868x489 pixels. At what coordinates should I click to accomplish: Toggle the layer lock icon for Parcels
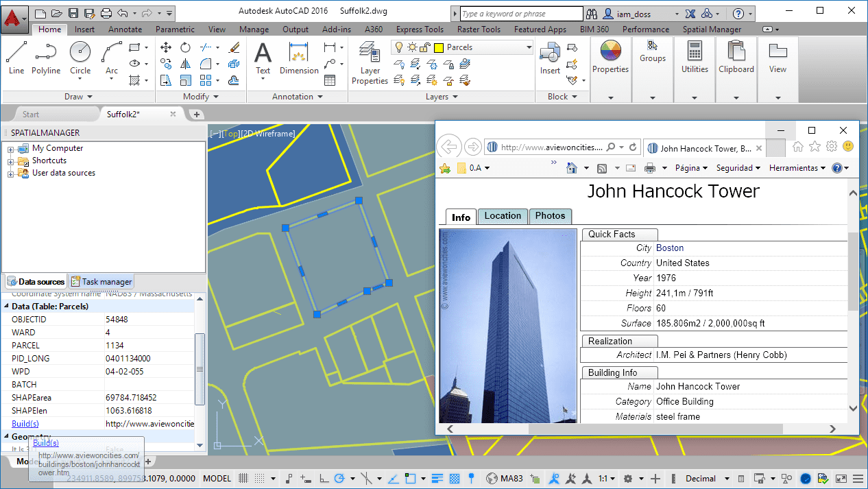424,47
